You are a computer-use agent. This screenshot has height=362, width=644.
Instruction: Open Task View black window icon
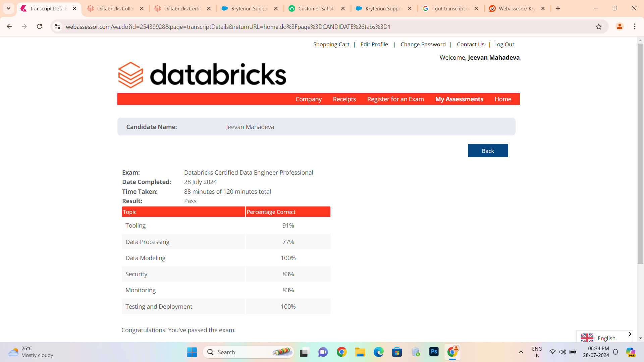click(304, 352)
